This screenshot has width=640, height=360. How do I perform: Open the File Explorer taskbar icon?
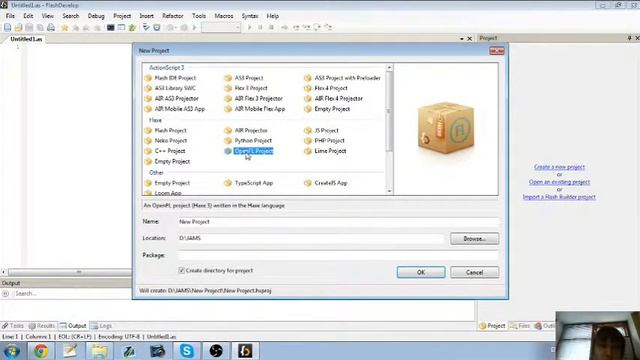pos(99,351)
